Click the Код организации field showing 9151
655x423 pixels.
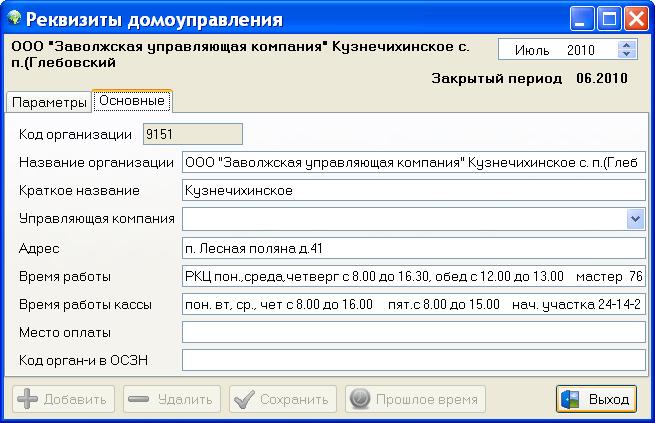(192, 134)
